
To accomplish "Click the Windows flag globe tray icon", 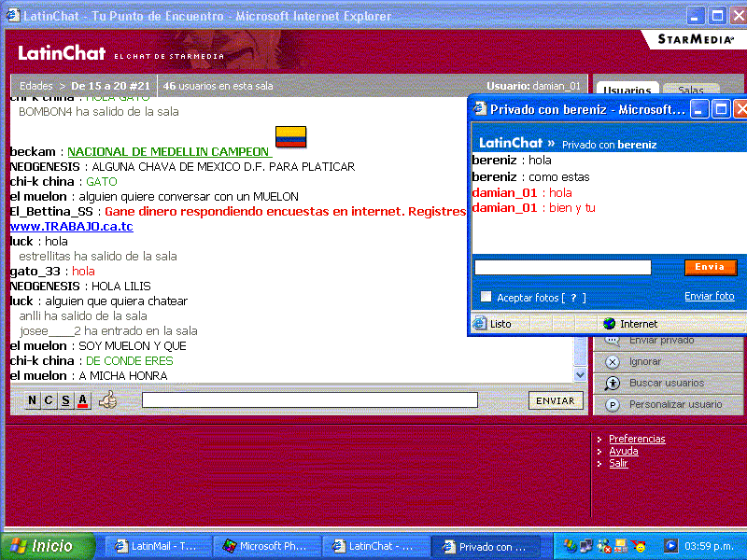I will click(x=570, y=546).
